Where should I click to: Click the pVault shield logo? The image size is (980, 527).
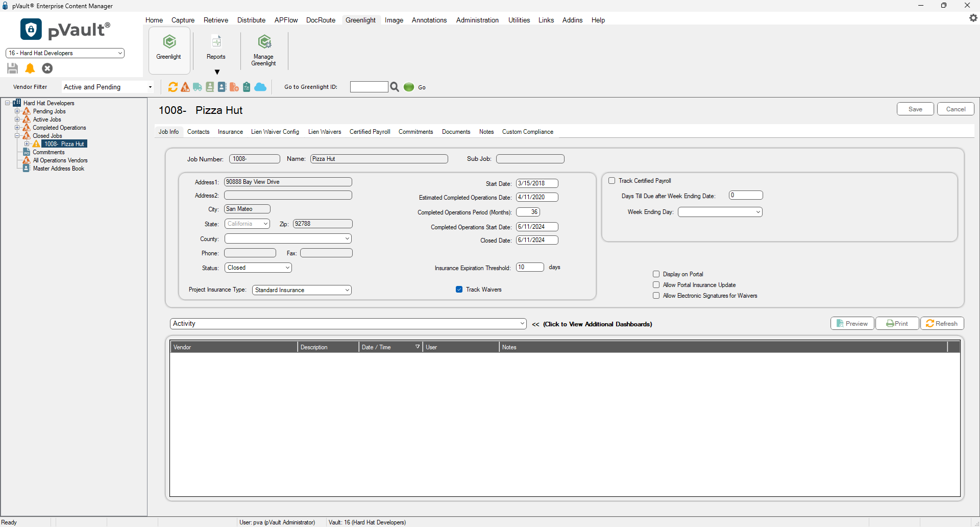[31, 30]
